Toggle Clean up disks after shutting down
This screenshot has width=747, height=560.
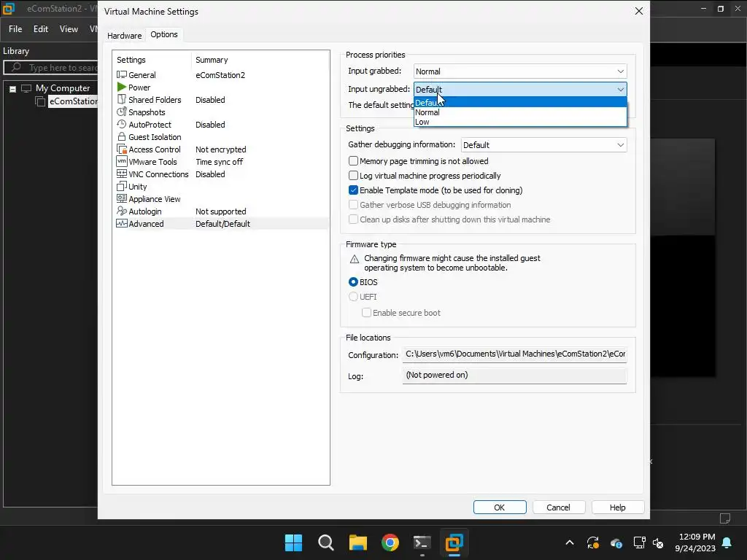(x=354, y=219)
